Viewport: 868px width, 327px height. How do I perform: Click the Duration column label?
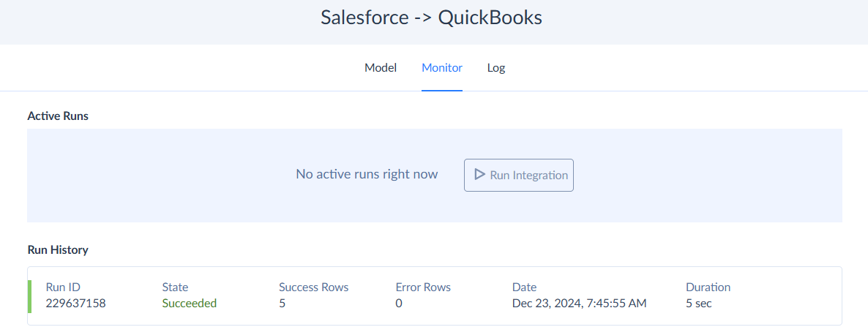coord(708,287)
